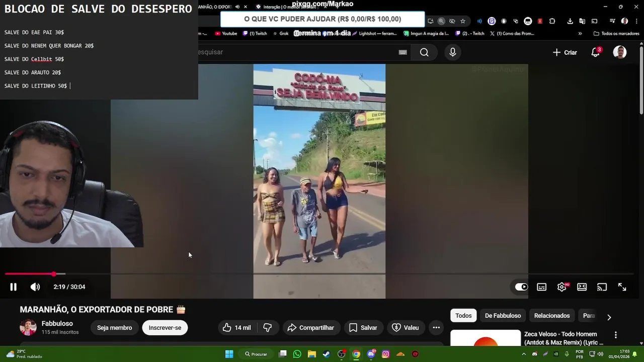Save video with Salvar button

click(x=363, y=328)
